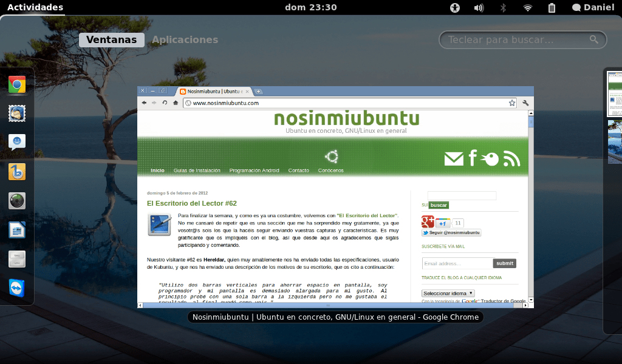This screenshot has height=364, width=622.
Task: Click the Google+ icon in the sidebar
Action: (428, 221)
